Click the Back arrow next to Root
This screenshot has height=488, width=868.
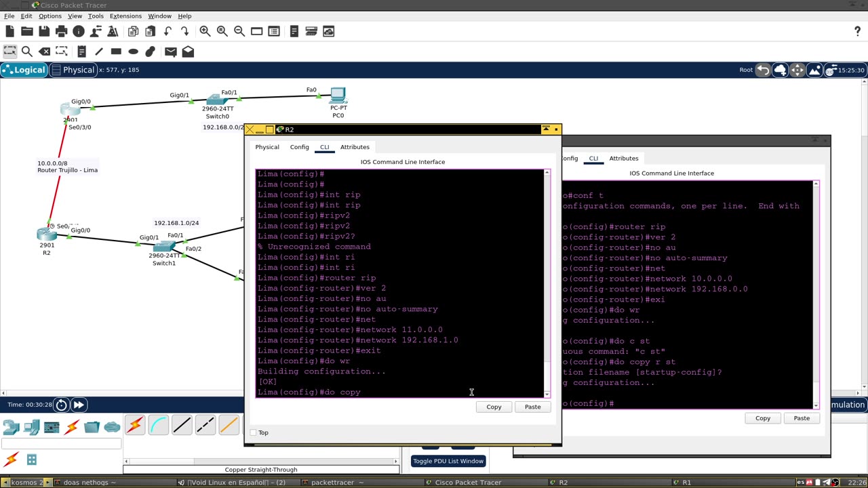[x=763, y=70]
